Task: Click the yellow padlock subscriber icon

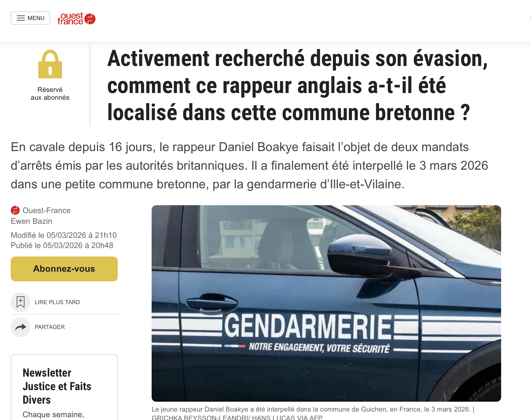Action: 50,64
